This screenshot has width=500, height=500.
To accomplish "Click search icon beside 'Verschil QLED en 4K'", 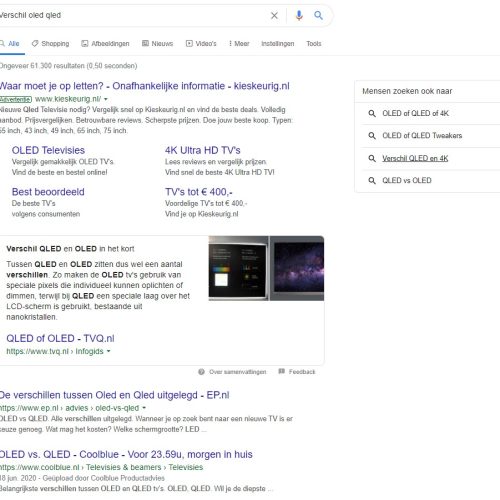I will click(x=372, y=158).
